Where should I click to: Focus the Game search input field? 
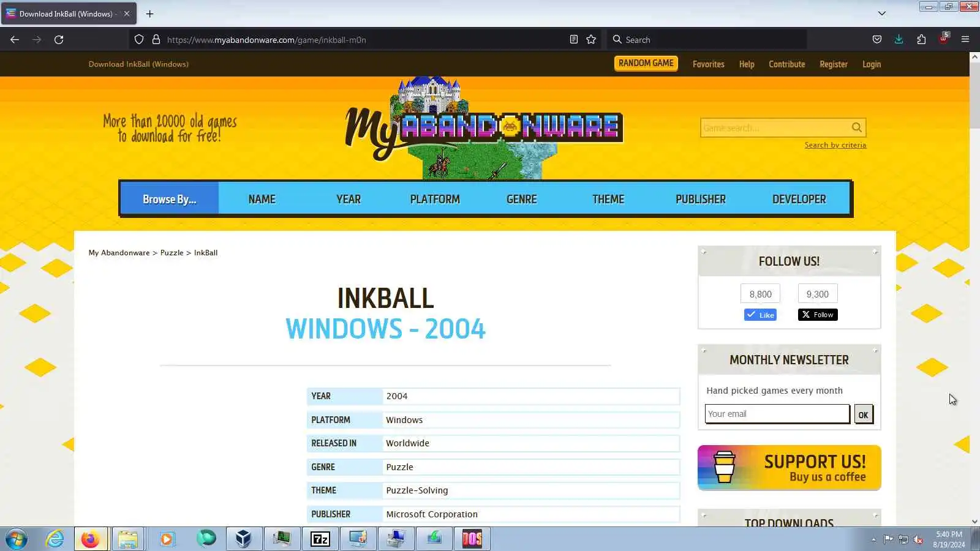coord(775,128)
